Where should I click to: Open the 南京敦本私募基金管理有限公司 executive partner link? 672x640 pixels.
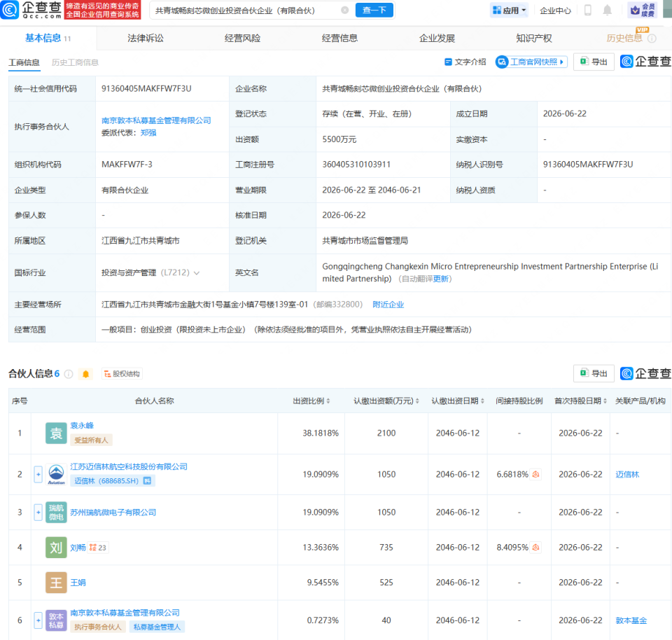coord(156,120)
